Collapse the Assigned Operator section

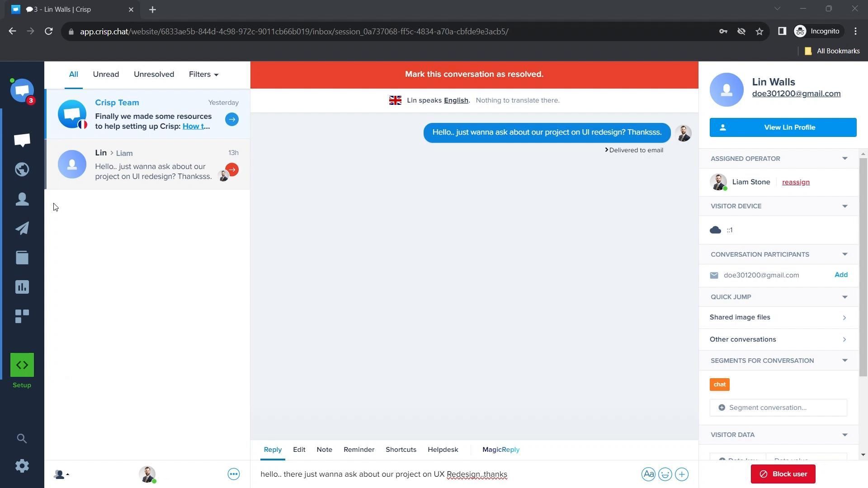(844, 159)
